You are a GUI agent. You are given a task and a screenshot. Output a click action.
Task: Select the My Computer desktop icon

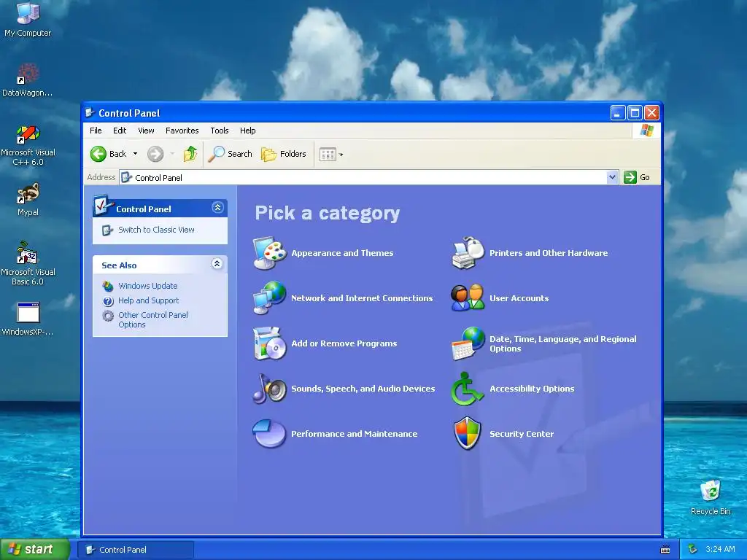28,20
